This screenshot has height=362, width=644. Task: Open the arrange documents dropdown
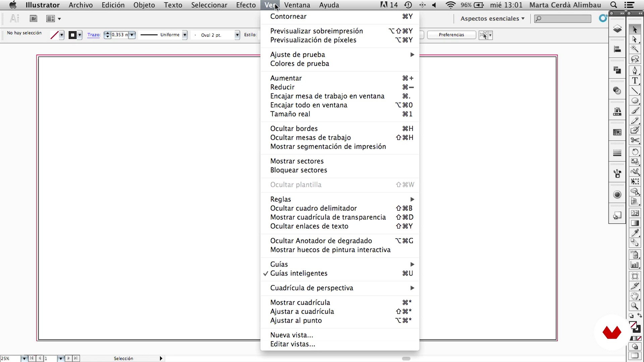tap(54, 19)
